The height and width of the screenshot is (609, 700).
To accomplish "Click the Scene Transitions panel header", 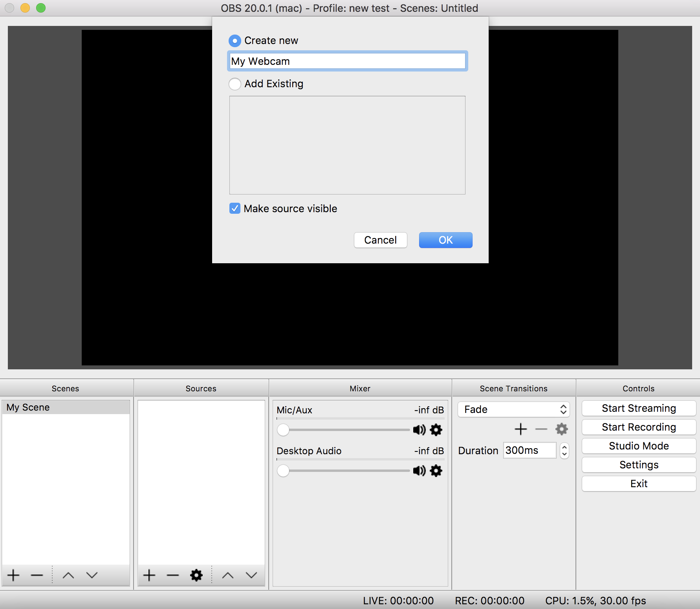I will coord(514,389).
